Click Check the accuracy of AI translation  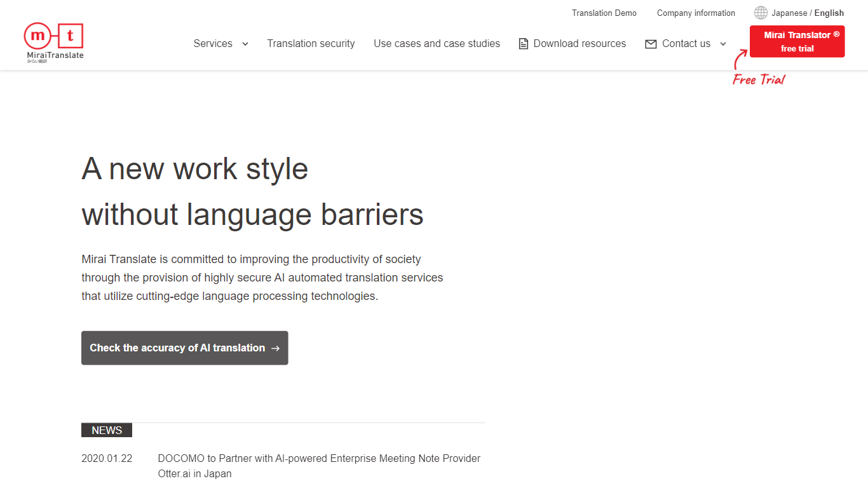(x=185, y=348)
